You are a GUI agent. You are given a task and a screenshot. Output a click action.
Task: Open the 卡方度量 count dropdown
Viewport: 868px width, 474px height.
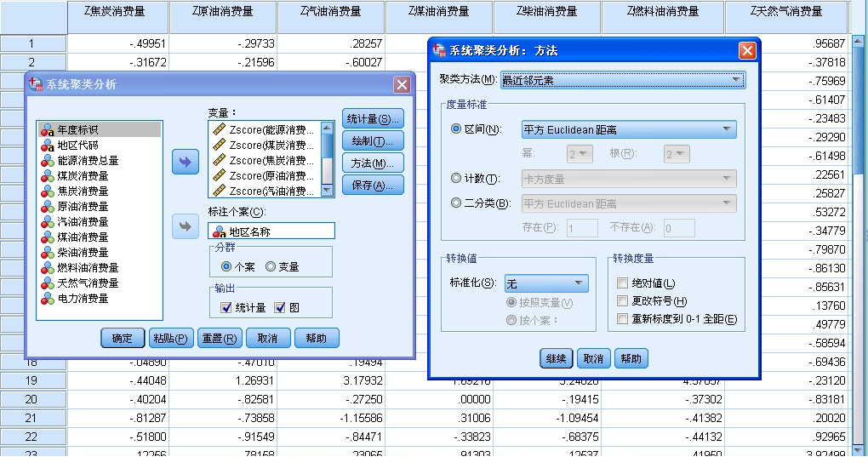(x=629, y=179)
